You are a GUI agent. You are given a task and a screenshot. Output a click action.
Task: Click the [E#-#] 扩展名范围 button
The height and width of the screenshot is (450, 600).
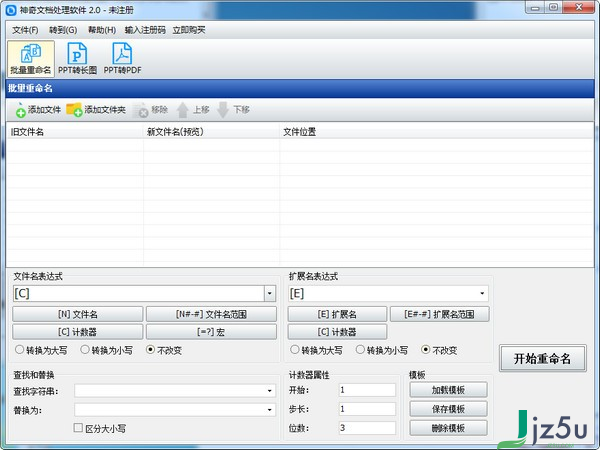point(439,314)
